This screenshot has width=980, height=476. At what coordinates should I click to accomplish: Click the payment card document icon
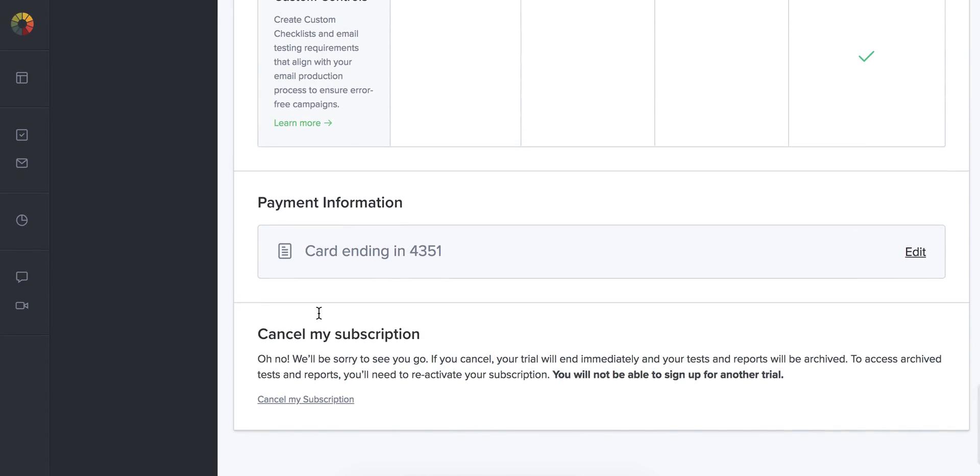[x=284, y=251]
